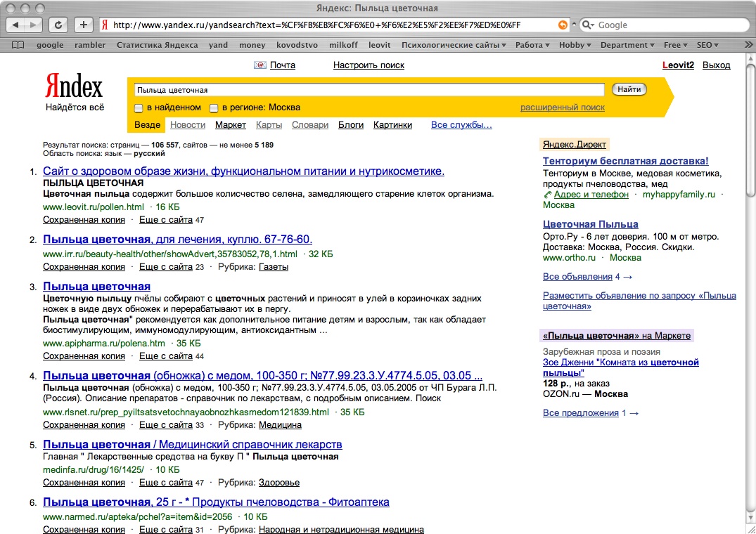Open the Цветочная Пыльца ad from Орто.Ру

(591, 224)
